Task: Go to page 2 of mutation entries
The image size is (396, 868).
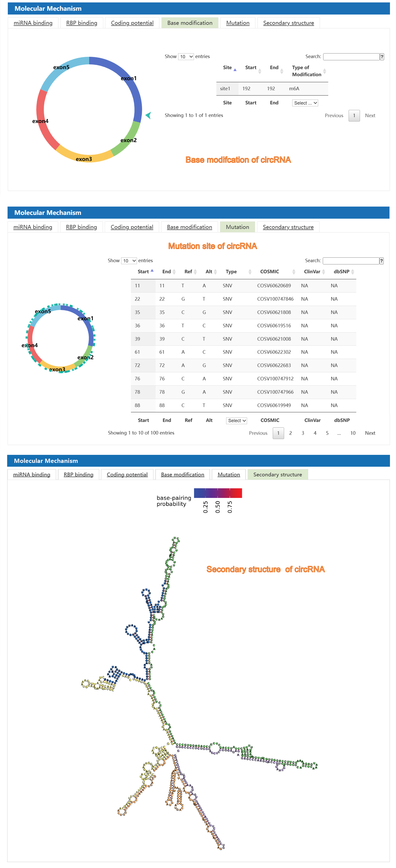Action: [x=290, y=433]
